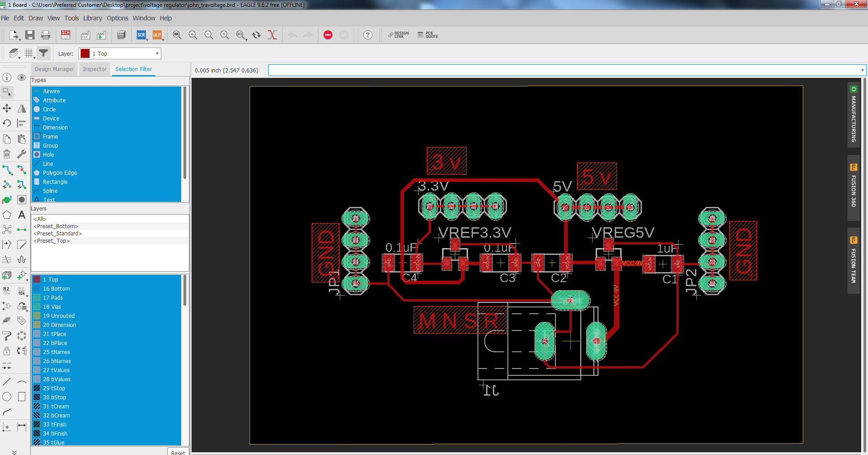Viewport: 868px width, 455px height.
Task: Expand the command line history dropdown arrow
Action: [862, 70]
